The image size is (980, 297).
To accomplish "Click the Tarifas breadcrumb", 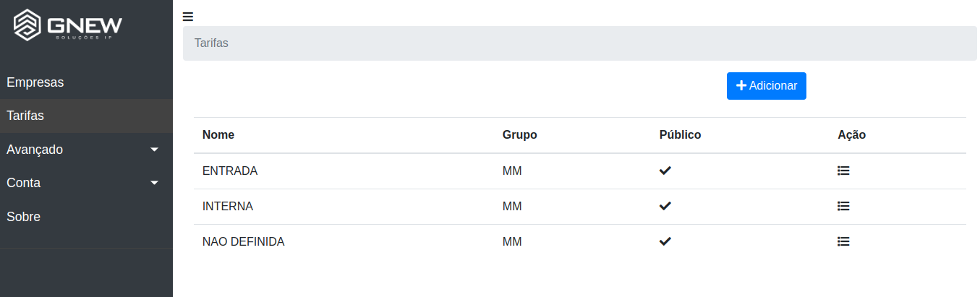I will click(211, 43).
